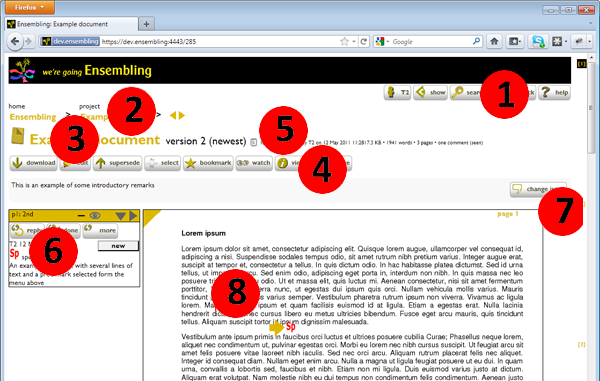600x381 pixels.
Task: Click the rightmost add-on toolbar button
Action: click(x=579, y=41)
